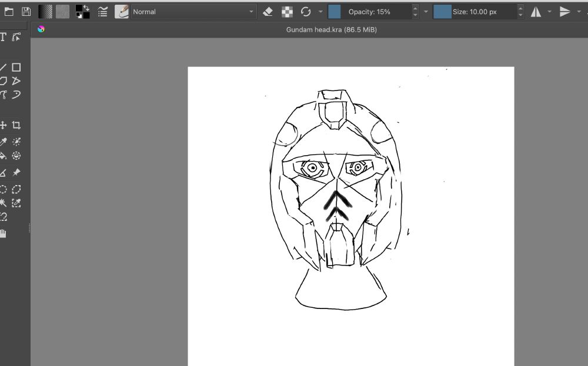Select the Magnetic Selection tool
588x366 pixels.
pos(3,217)
